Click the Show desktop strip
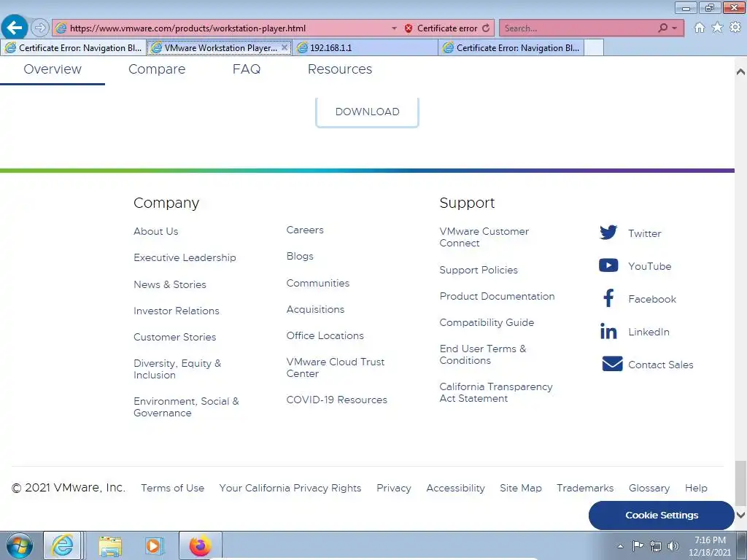Screen dimensions: 747x560 point(742,545)
